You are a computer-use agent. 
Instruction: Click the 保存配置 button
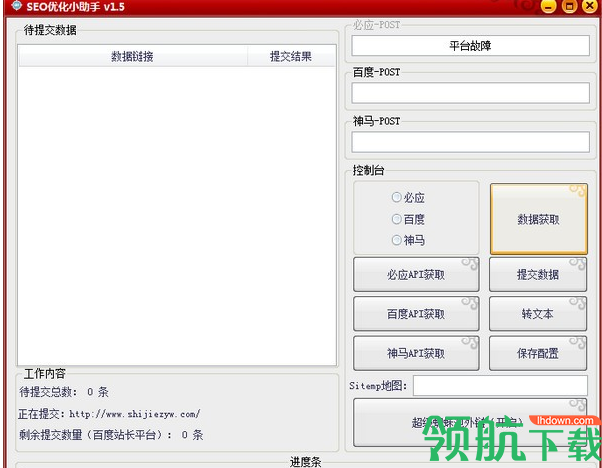coord(538,353)
